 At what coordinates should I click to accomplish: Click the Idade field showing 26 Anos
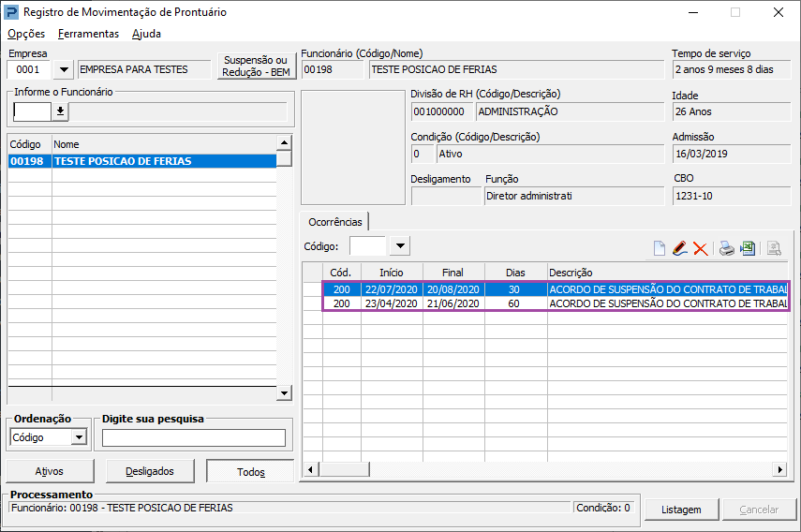point(731,111)
